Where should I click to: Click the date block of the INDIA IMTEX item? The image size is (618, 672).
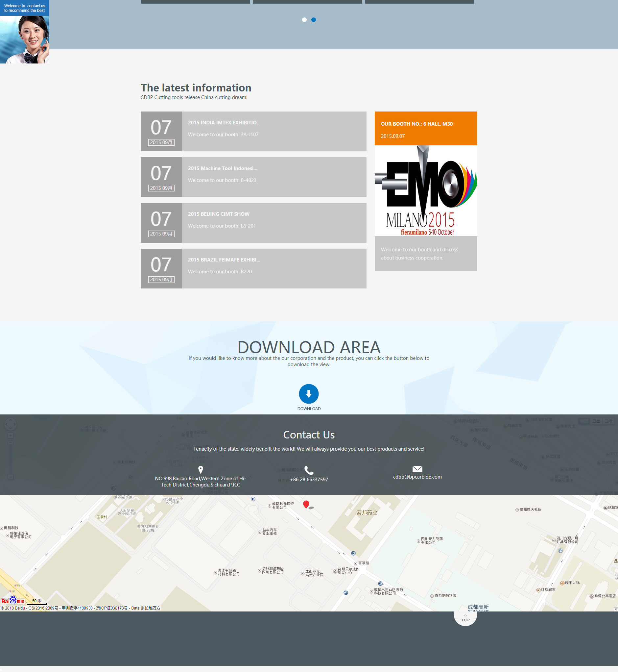coord(161,131)
